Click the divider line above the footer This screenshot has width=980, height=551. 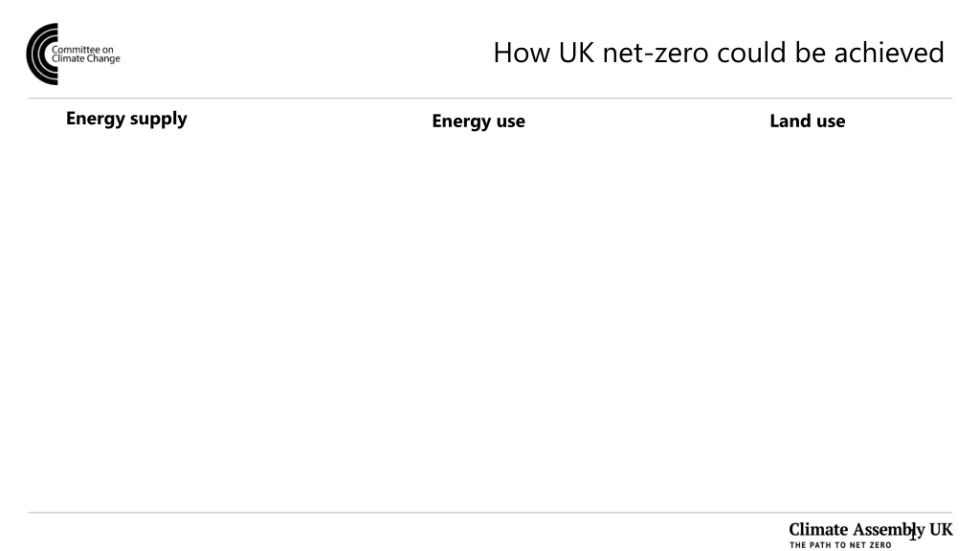[490, 513]
